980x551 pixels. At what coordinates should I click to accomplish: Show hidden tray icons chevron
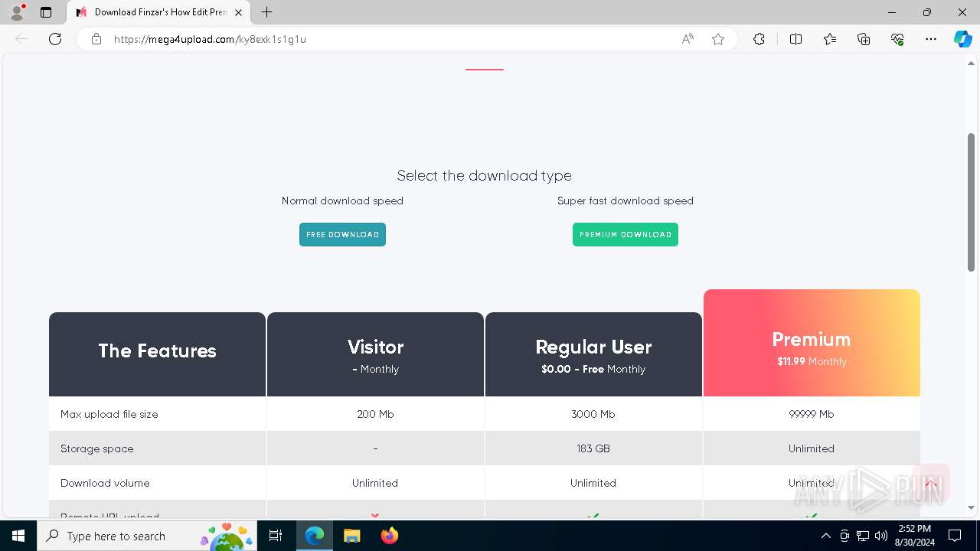tap(825, 536)
